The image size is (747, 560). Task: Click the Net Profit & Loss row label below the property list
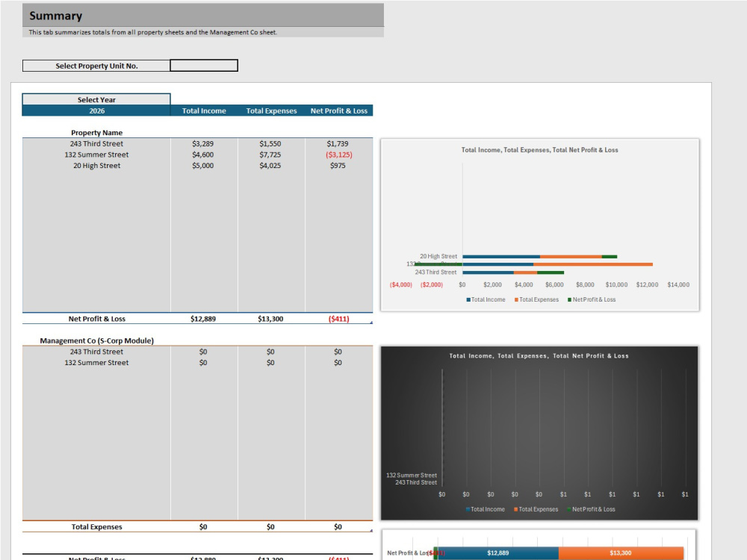(96, 319)
